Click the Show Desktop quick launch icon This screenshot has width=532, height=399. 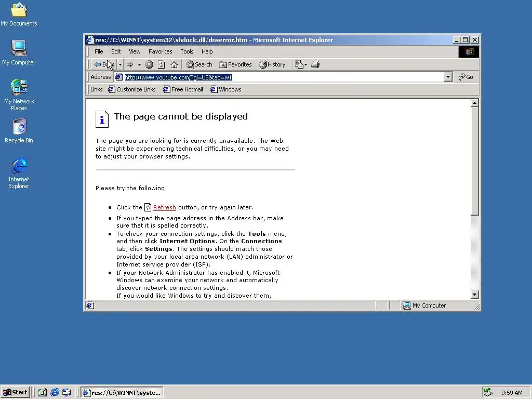coord(43,393)
